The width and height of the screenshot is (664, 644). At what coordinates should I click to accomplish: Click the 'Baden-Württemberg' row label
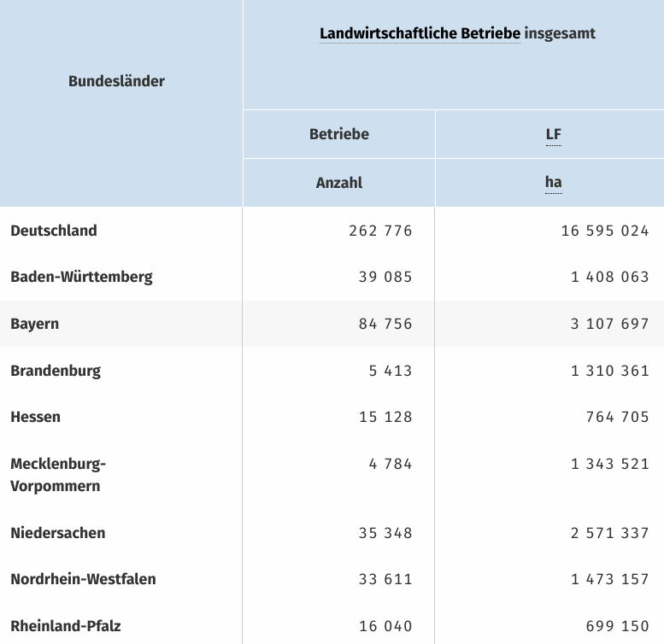[81, 277]
